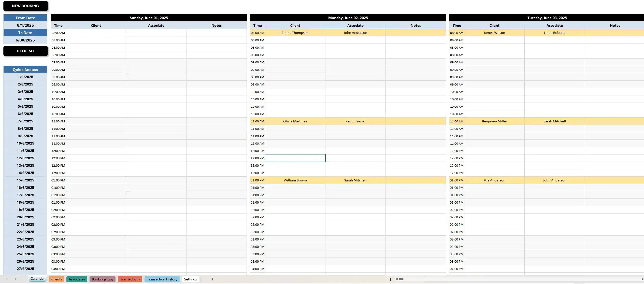Select Sarah Mitchell associate on Tuesday
This screenshot has width=644, height=284.
click(555, 121)
